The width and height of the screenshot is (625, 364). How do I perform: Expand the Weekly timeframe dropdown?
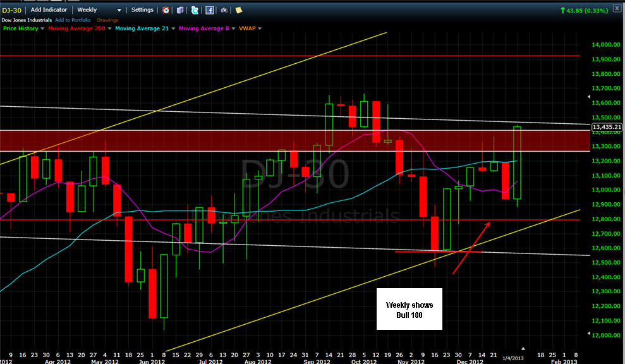pyautogui.click(x=119, y=10)
